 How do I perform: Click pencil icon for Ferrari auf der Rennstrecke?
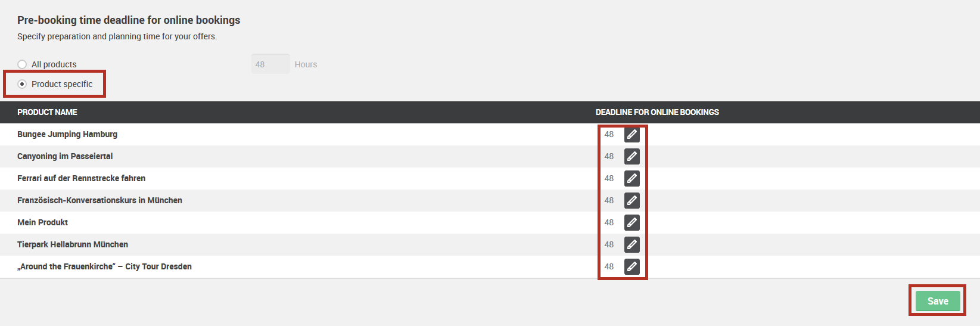(631, 178)
